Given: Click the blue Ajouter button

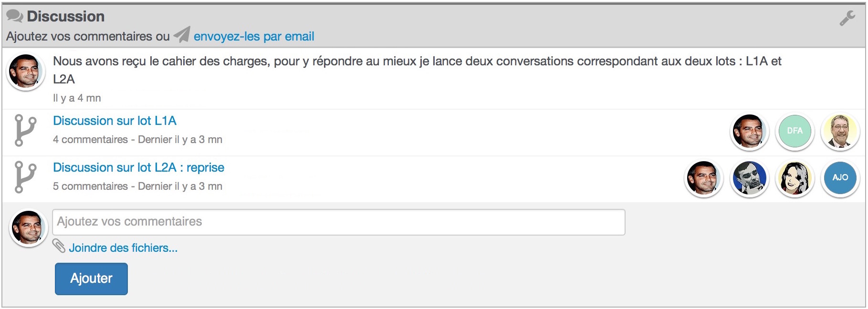Looking at the screenshot, I should click(91, 278).
